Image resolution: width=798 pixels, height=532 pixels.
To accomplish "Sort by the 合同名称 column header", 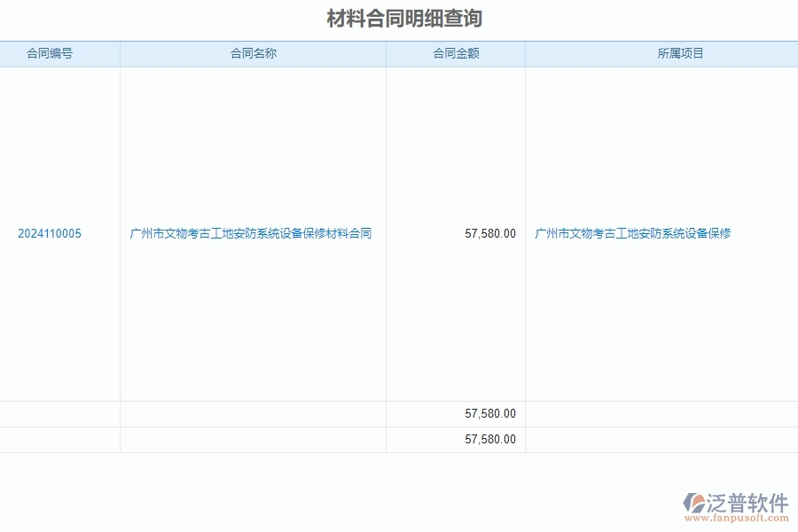I will pos(253,53).
